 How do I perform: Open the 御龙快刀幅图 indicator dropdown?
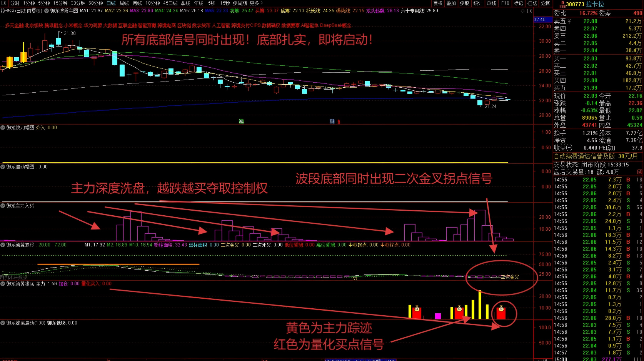pyautogui.click(x=3, y=128)
